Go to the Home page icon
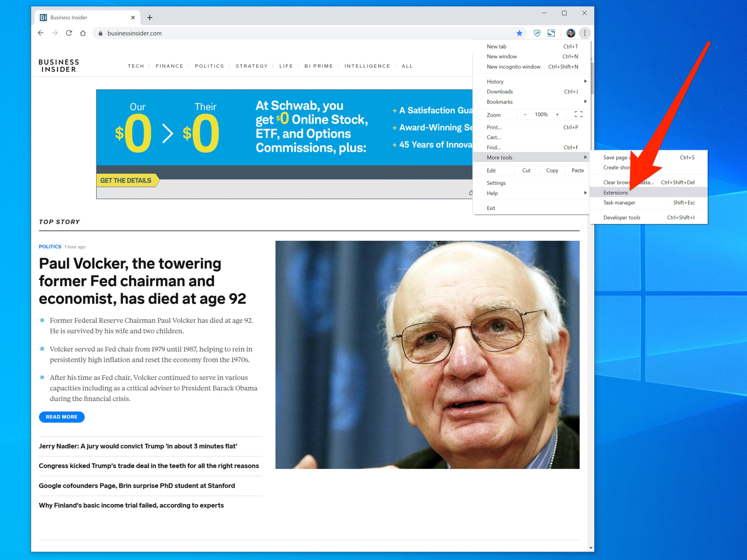Viewport: 747px width, 560px height. (x=83, y=33)
